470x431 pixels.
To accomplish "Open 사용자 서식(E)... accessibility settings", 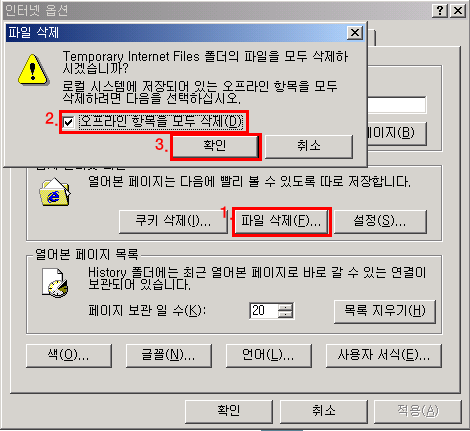I will [x=384, y=355].
